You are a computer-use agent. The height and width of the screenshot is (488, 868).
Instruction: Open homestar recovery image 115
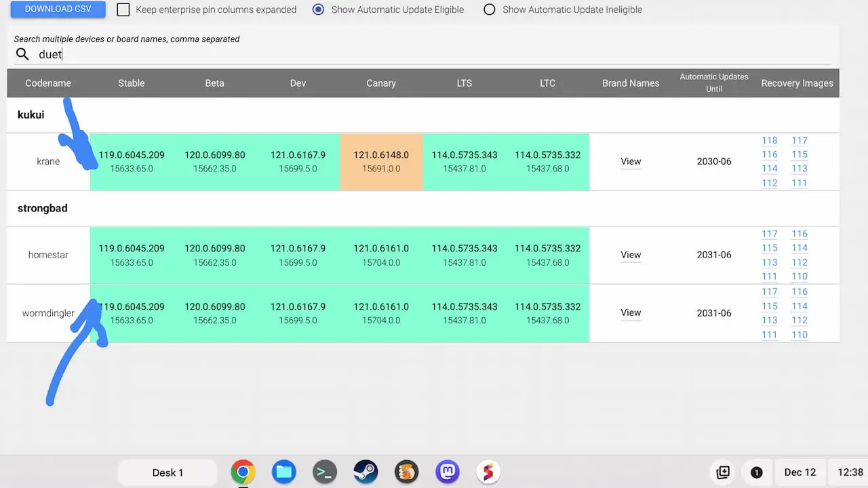(x=769, y=248)
